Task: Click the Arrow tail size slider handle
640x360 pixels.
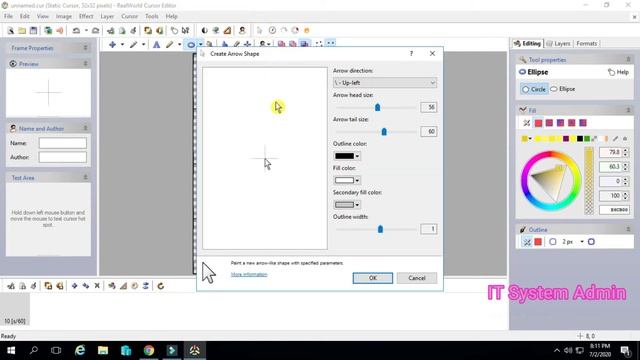Action: coord(384,131)
